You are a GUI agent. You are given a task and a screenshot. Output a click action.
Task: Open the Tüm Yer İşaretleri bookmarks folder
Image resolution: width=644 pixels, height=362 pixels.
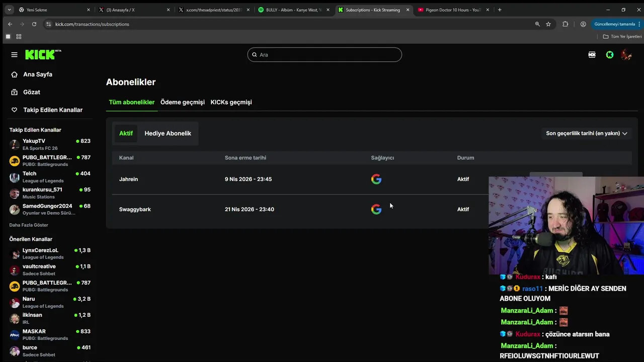click(622, 37)
